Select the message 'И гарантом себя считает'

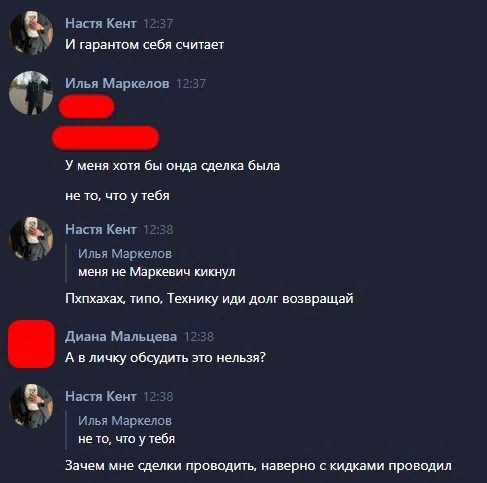coord(145,44)
